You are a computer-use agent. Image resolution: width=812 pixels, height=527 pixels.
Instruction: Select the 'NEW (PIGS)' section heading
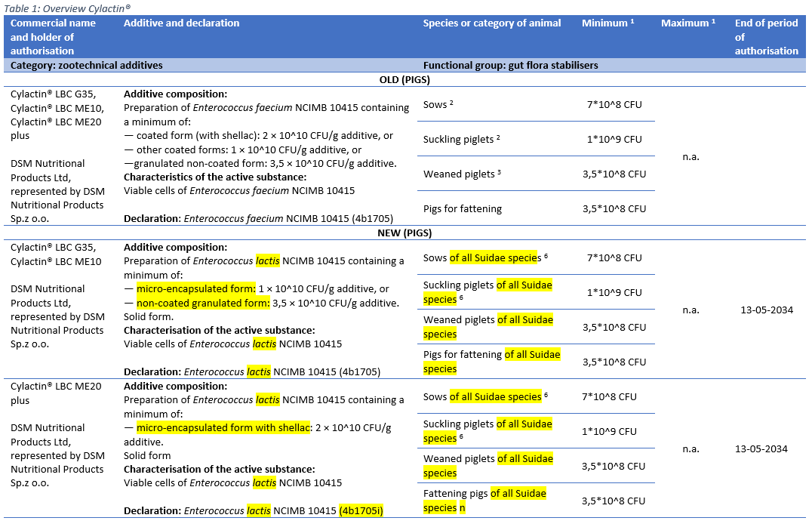pyautogui.click(x=404, y=233)
